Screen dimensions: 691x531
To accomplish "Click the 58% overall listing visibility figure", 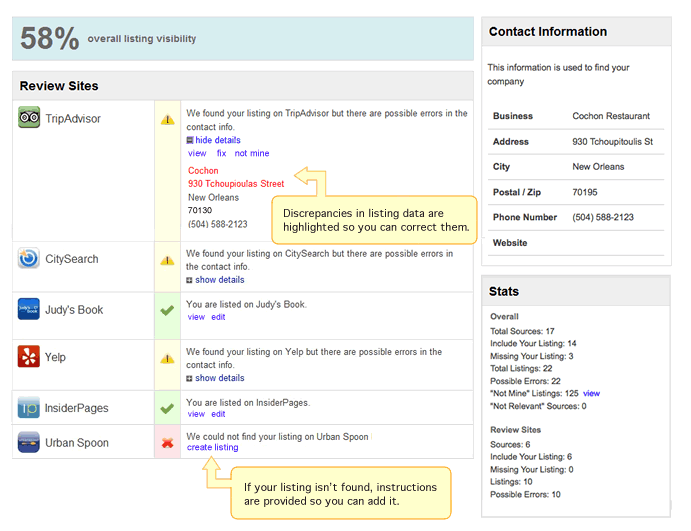I will click(x=50, y=38).
